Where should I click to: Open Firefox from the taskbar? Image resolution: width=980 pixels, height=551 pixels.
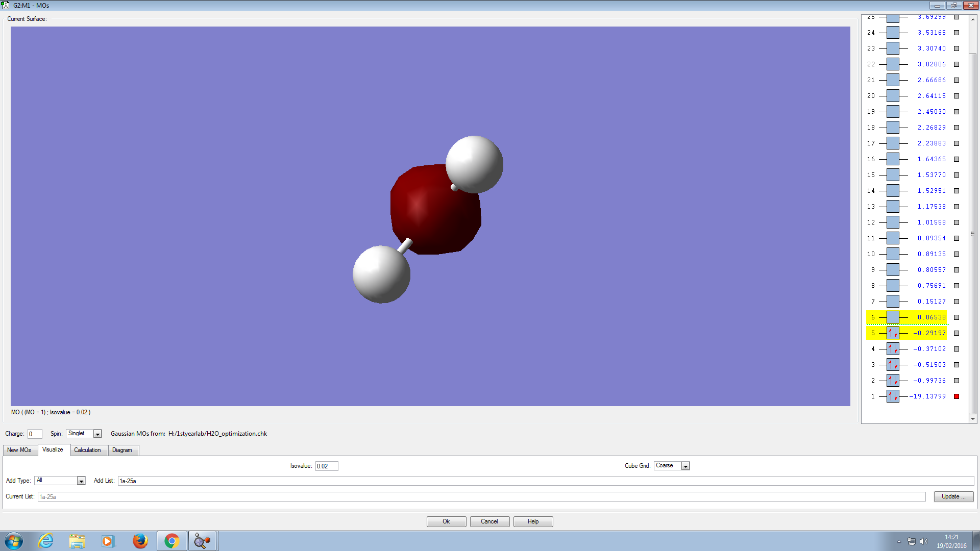point(140,541)
